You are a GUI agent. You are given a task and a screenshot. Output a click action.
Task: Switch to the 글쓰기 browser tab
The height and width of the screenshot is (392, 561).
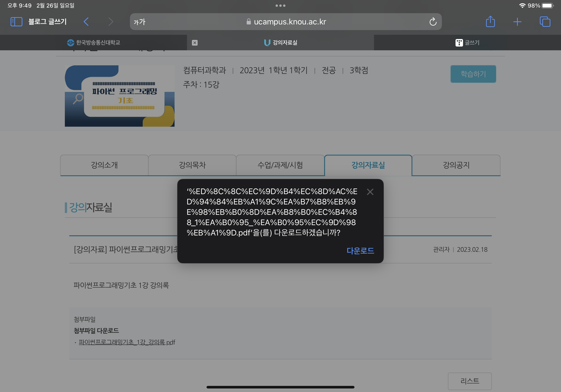467,43
